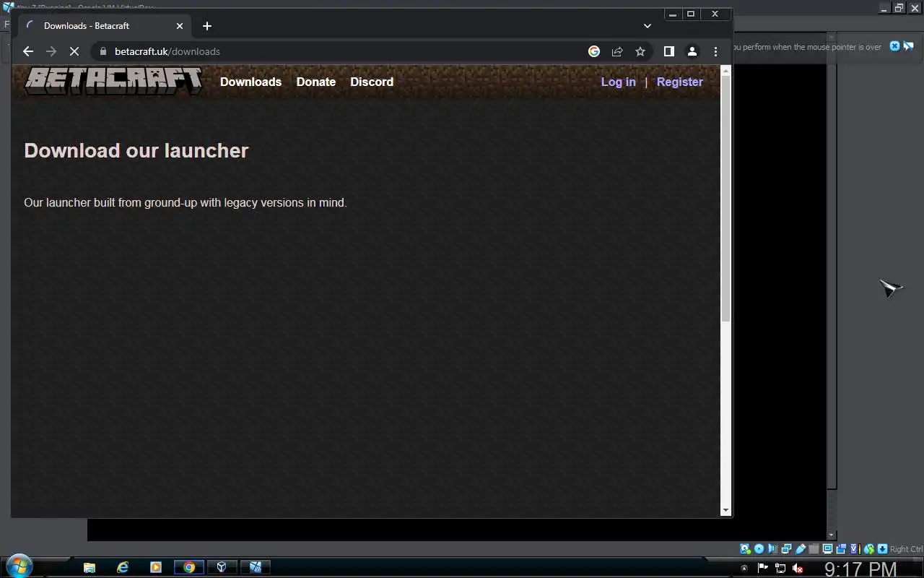Click the VirtualBox cube taskbar icon
Image resolution: width=924 pixels, height=578 pixels.
[222, 567]
